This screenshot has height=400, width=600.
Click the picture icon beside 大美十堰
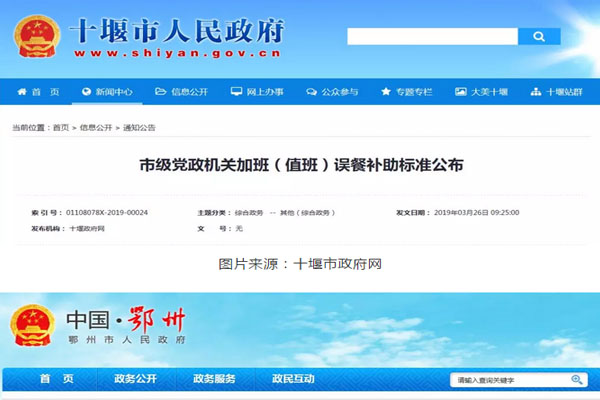pos(461,91)
